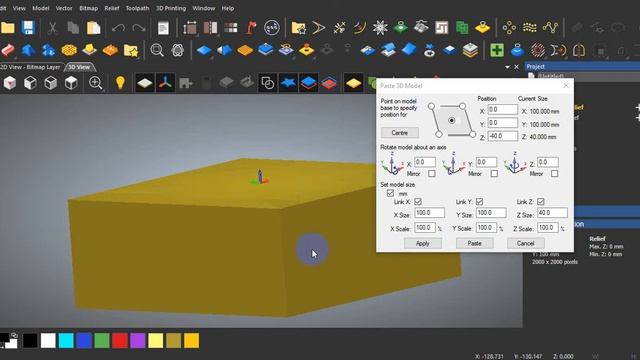This screenshot has height=360, width=640.
Task: Open the Toolpath menu
Action: coord(137,8)
